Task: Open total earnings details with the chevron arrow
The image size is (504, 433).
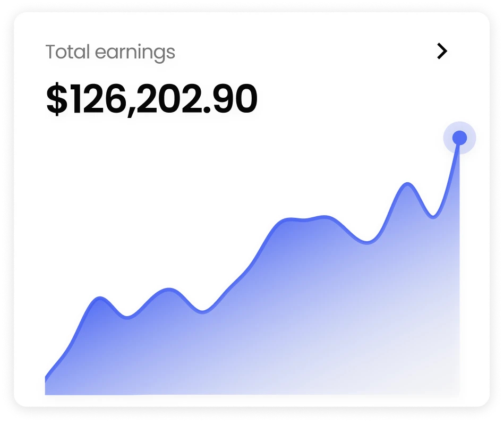Action: (x=442, y=52)
